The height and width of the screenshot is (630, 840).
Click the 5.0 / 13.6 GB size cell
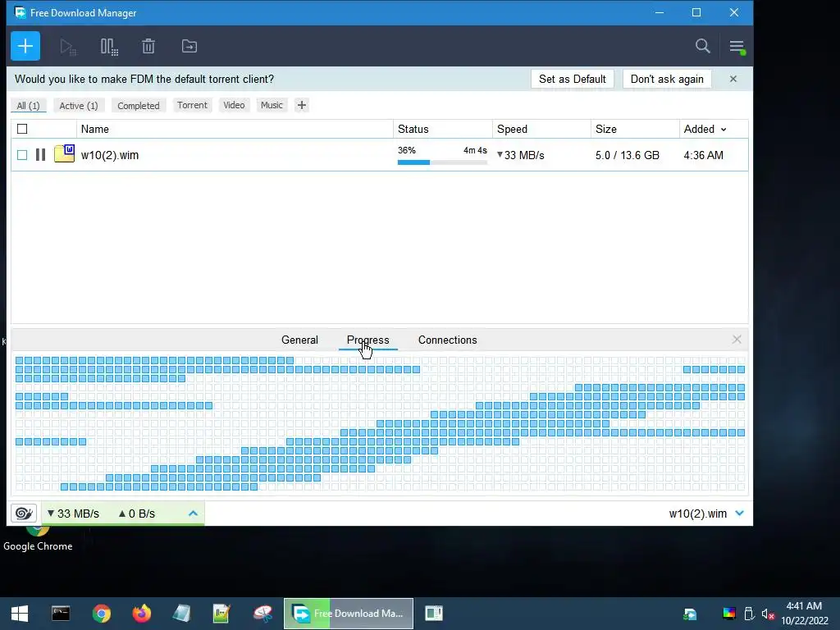click(628, 155)
